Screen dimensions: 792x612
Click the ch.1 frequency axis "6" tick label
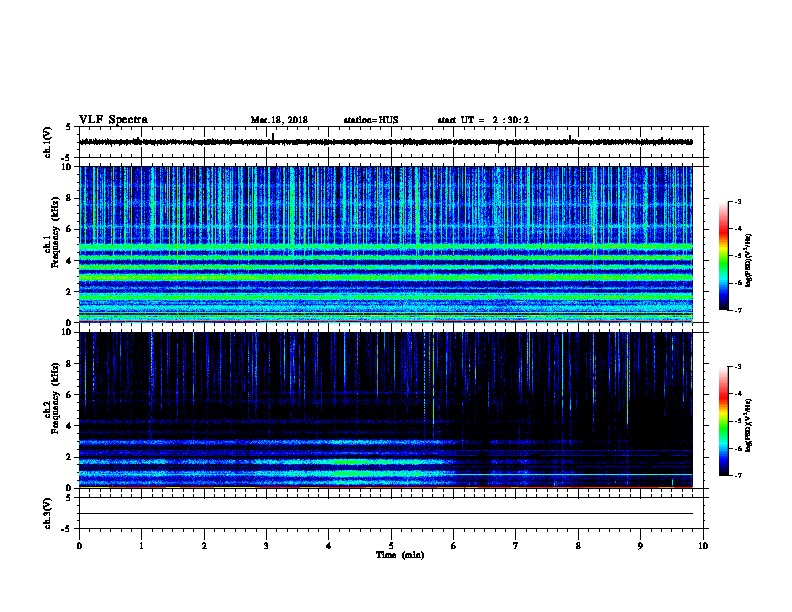(x=70, y=229)
